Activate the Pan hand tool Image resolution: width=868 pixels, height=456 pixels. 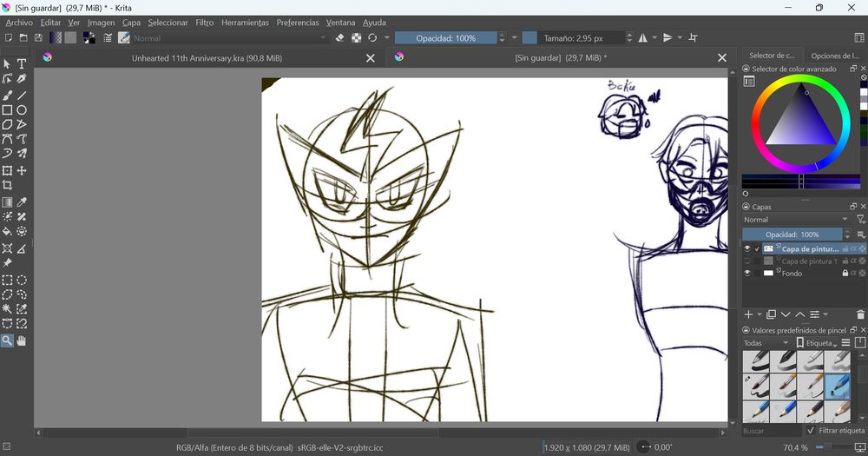(x=22, y=341)
